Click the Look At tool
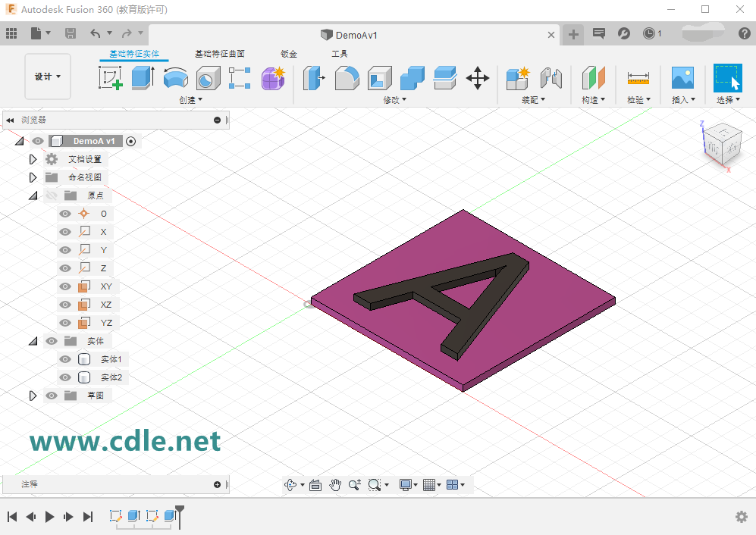Image resolution: width=756 pixels, height=535 pixels. point(315,485)
